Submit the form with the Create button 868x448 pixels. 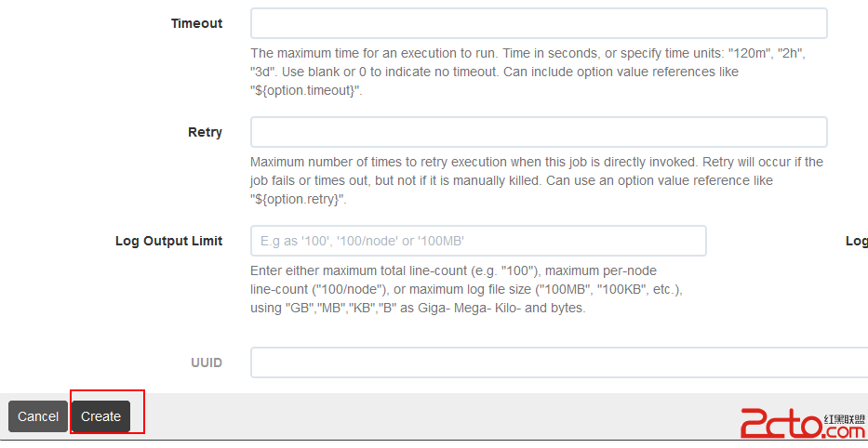pyautogui.click(x=100, y=416)
